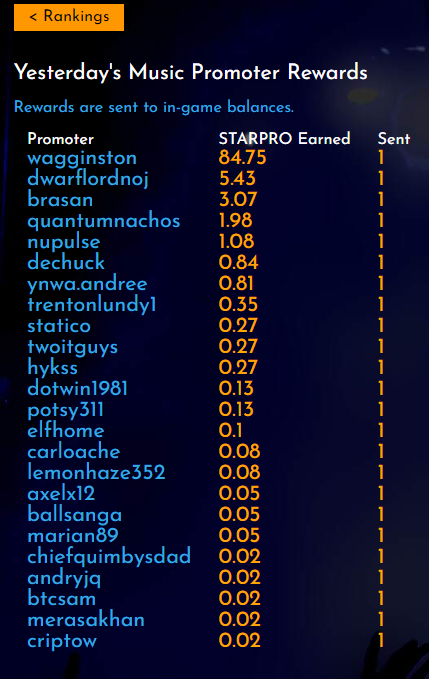Select lemonhaze352 in the list
The image size is (429, 679).
[x=96, y=472]
